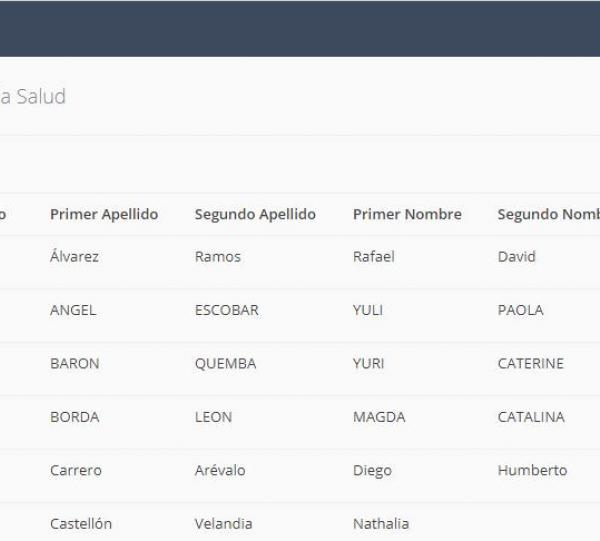The width and height of the screenshot is (600, 541).
Task: Click the Primer Apellido column header
Action: pyautogui.click(x=104, y=215)
